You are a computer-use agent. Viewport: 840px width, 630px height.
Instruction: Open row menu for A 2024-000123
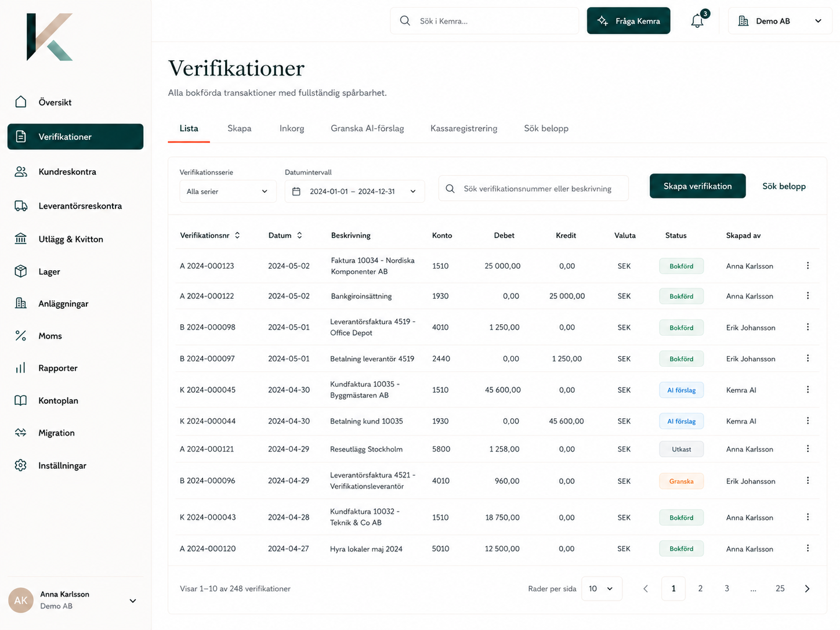(x=808, y=266)
